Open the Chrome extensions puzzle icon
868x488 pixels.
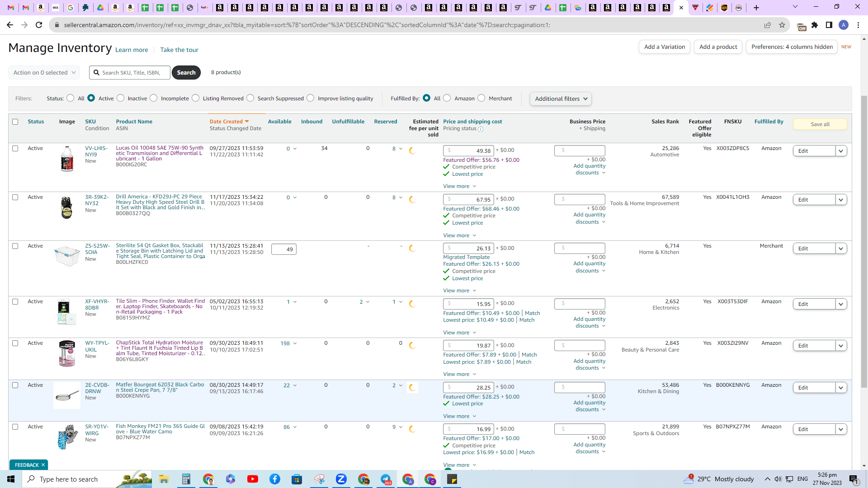click(x=815, y=25)
